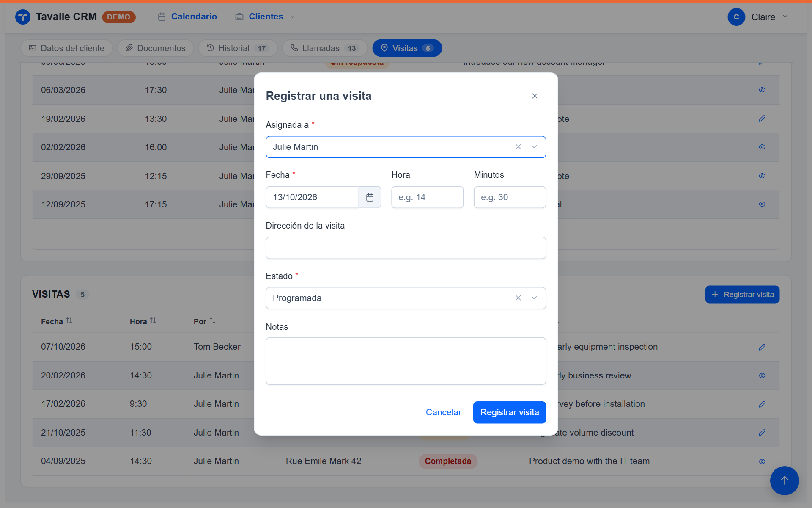Expand the Asignada a dropdown
This screenshot has height=508, width=812.
534,147
